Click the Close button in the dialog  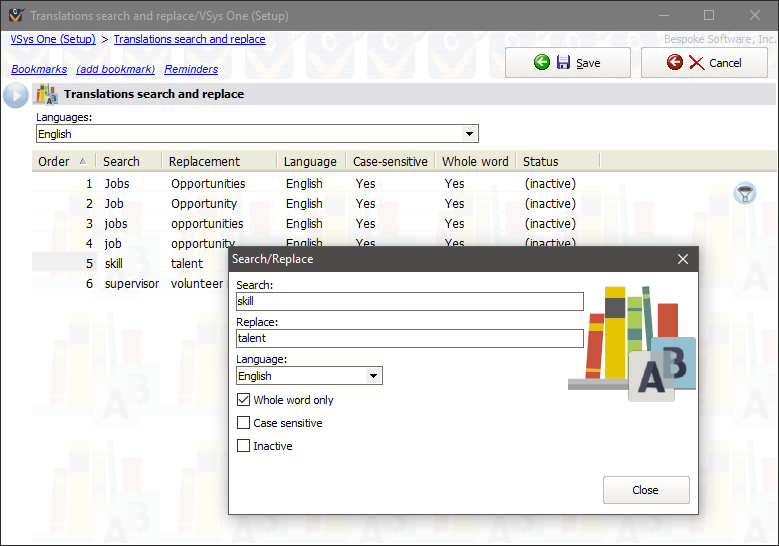coord(645,490)
